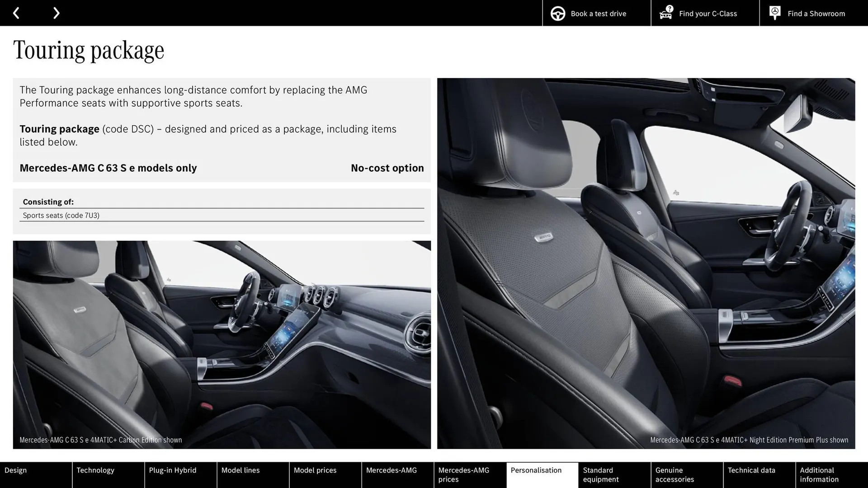Click the steering wheel test drive icon
Viewport: 868px width, 488px height.
click(557, 13)
